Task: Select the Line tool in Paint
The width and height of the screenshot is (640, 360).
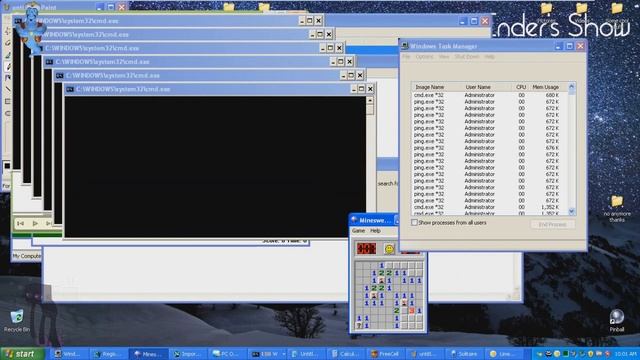Action: (x=8, y=89)
